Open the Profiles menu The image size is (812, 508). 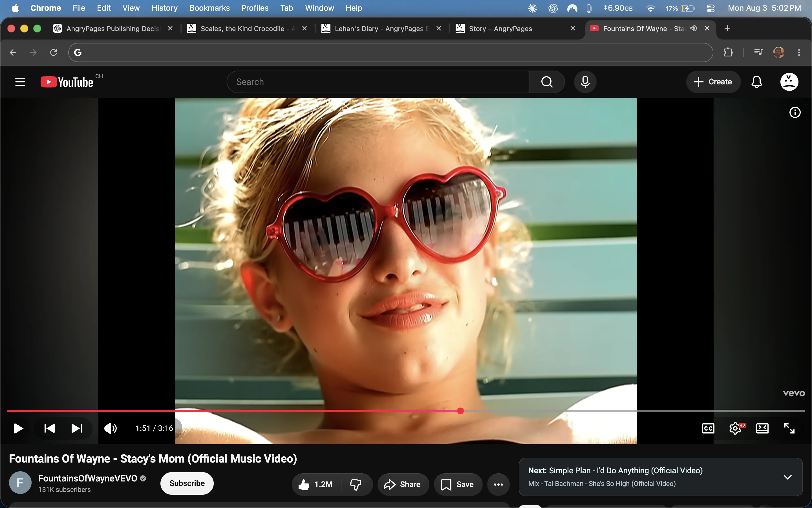255,8
